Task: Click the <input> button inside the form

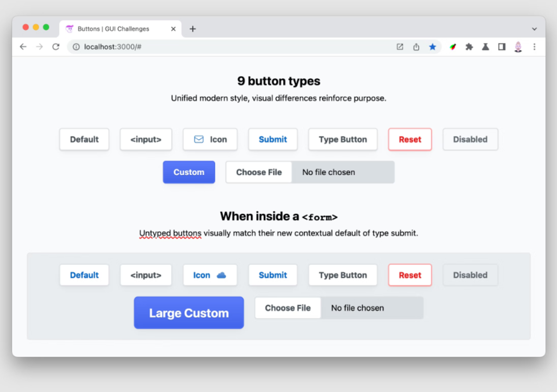Action: tap(146, 275)
